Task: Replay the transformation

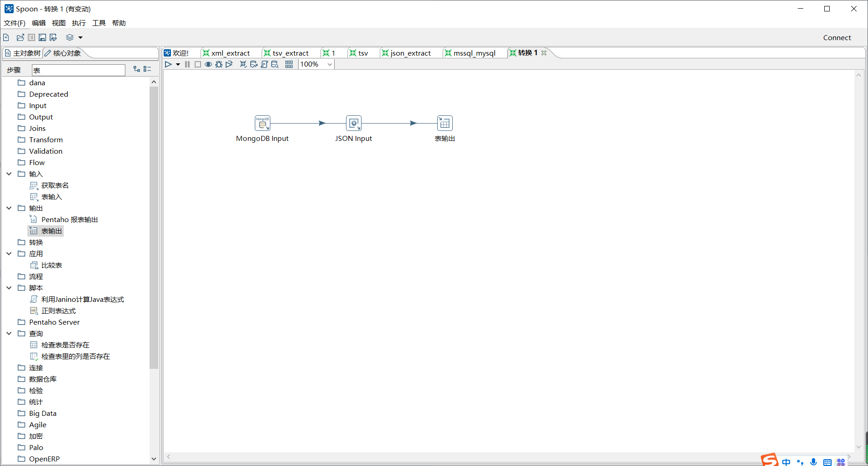Action: click(229, 64)
